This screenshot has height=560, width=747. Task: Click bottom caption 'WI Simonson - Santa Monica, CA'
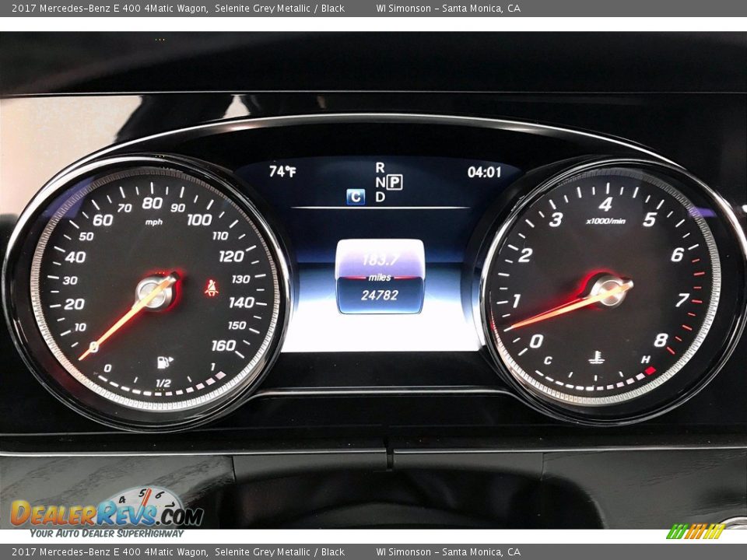pos(448,552)
